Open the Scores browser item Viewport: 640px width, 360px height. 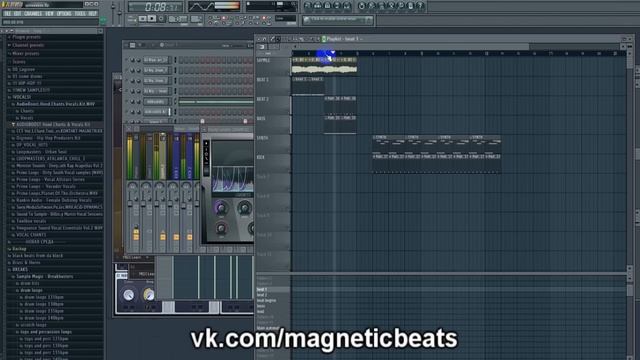pos(19,62)
